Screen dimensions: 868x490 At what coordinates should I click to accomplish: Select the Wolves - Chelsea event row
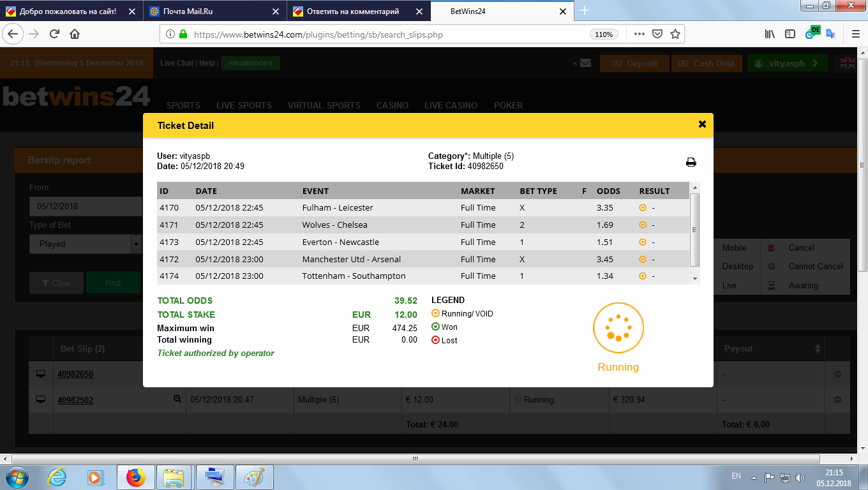coord(423,225)
